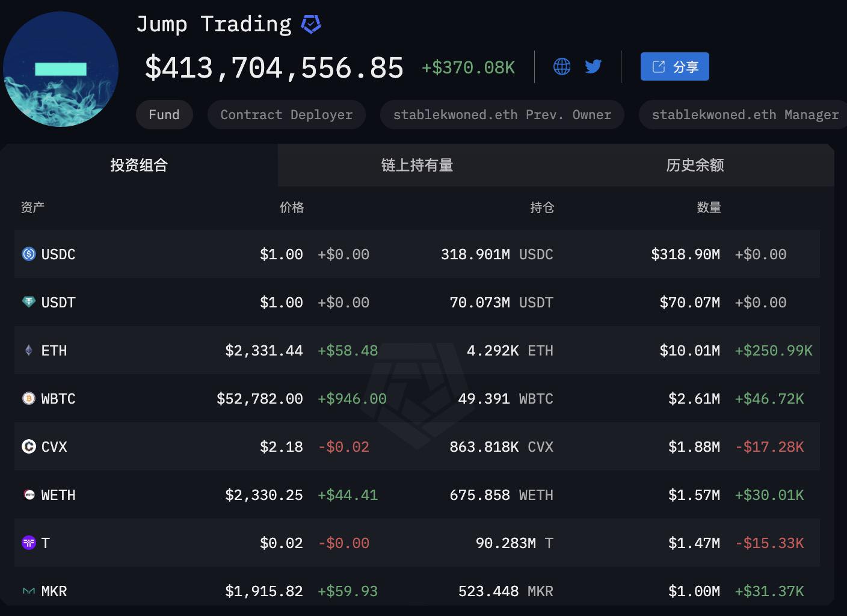847x616 pixels.
Task: Open the website globe icon
Action: point(561,66)
